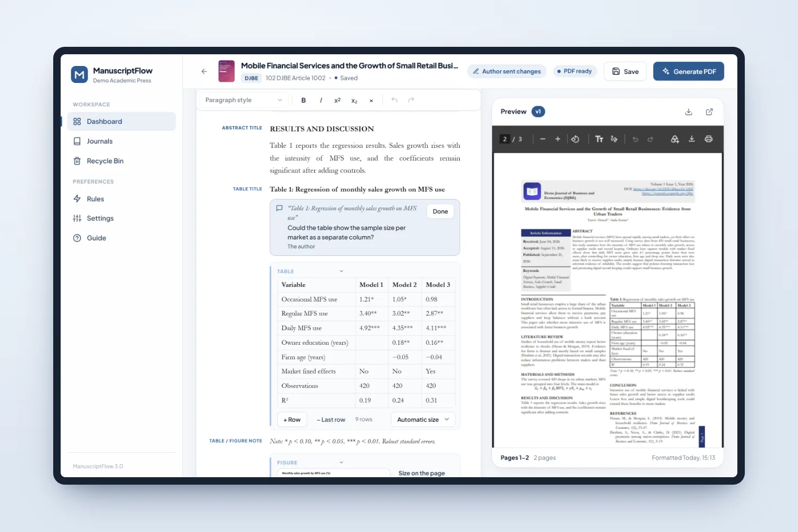Open Dashboard in the sidebar

pyautogui.click(x=121, y=121)
